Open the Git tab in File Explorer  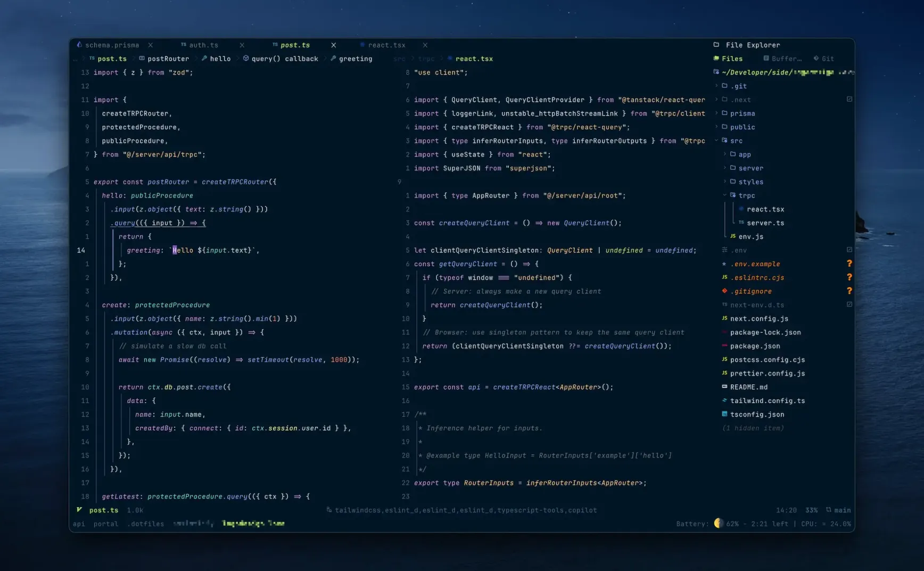coord(824,59)
